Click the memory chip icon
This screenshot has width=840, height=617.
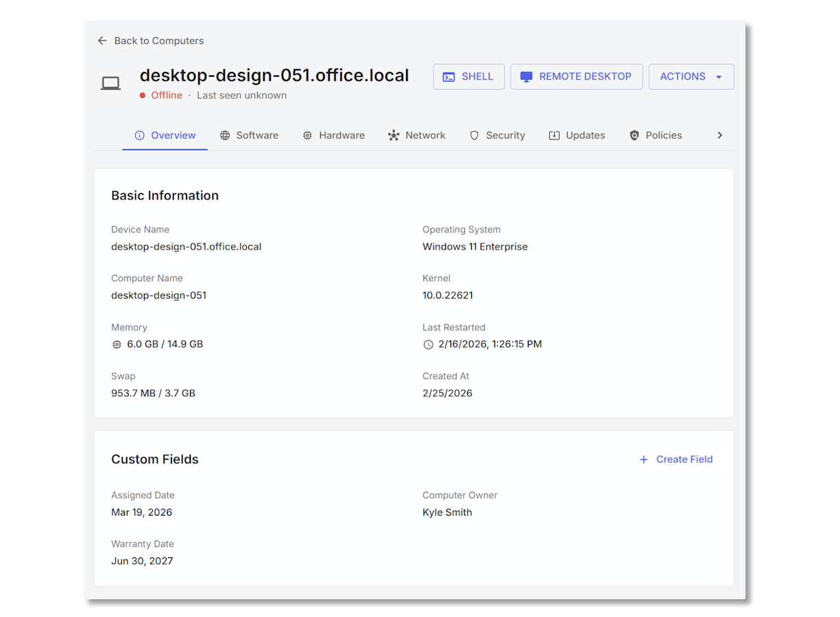click(x=117, y=344)
